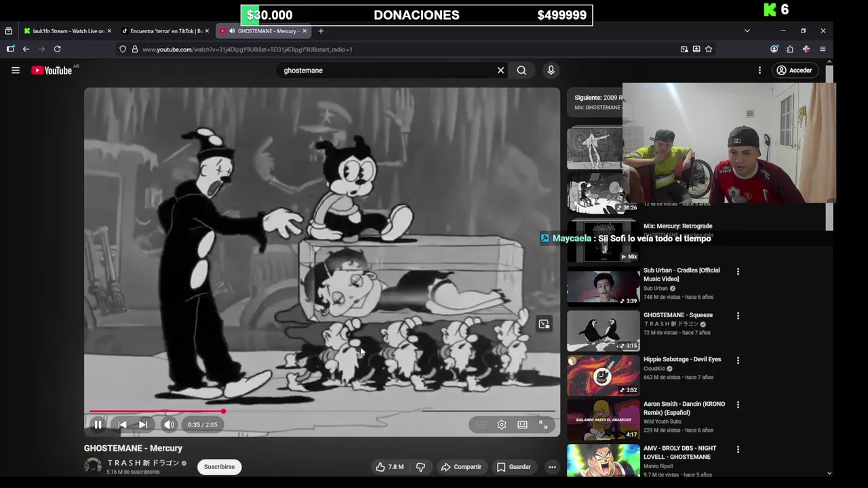Open Sub Urban - Cradles thumbnail

click(x=603, y=286)
